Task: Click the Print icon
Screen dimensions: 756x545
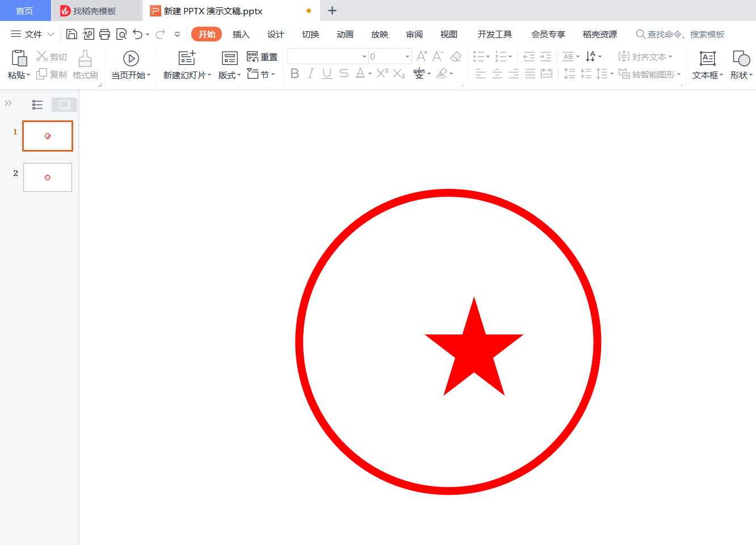Action: [104, 34]
